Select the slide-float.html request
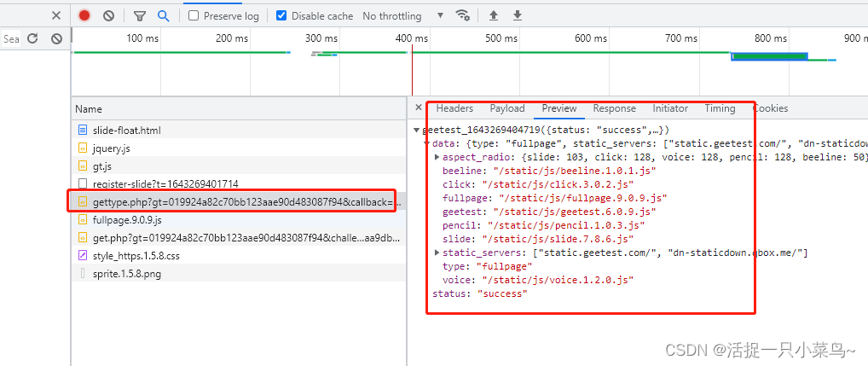Screen dimensions: 868x366 coord(126,130)
